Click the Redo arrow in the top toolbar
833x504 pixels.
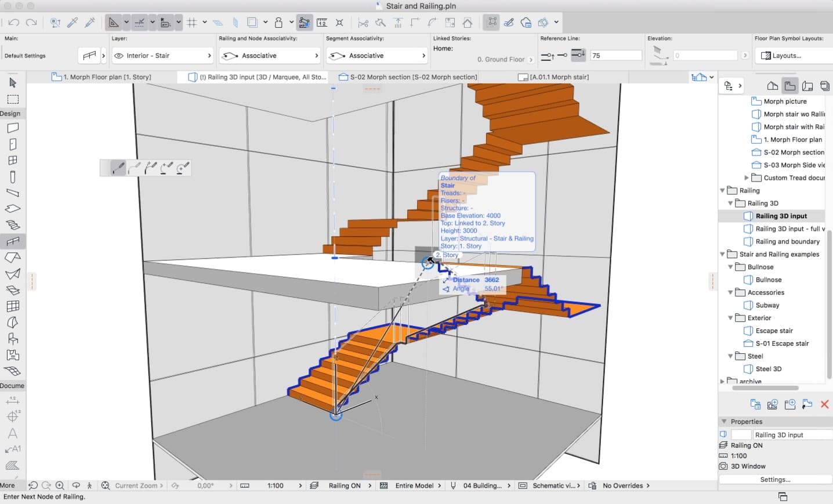[x=31, y=23]
